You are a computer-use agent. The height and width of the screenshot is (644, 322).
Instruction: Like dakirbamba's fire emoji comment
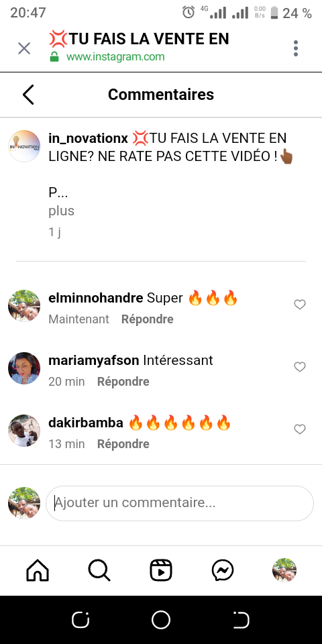[x=300, y=429]
